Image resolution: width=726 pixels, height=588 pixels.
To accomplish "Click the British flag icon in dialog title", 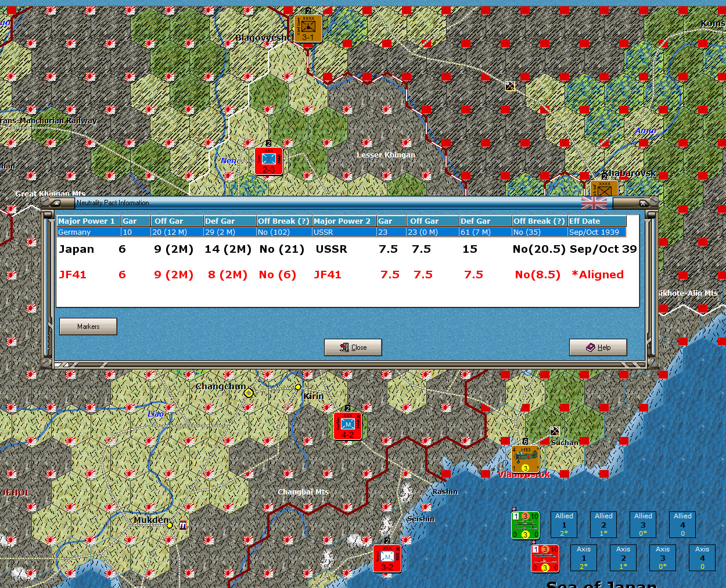I will point(594,203).
